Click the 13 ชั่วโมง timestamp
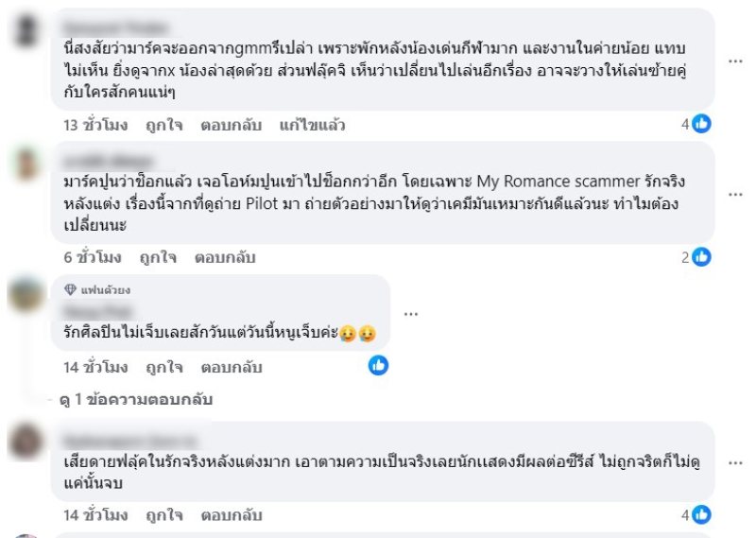This screenshot has width=756, height=538. tap(95, 125)
